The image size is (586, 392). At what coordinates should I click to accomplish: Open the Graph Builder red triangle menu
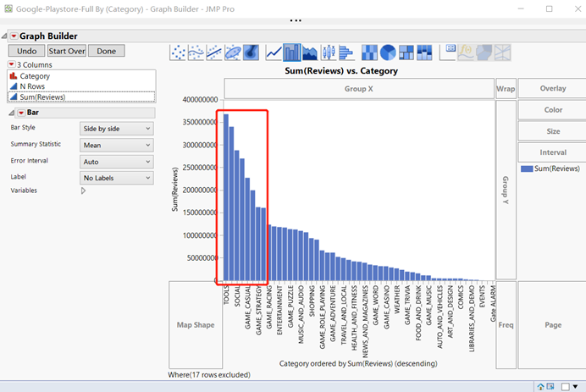[x=14, y=36]
